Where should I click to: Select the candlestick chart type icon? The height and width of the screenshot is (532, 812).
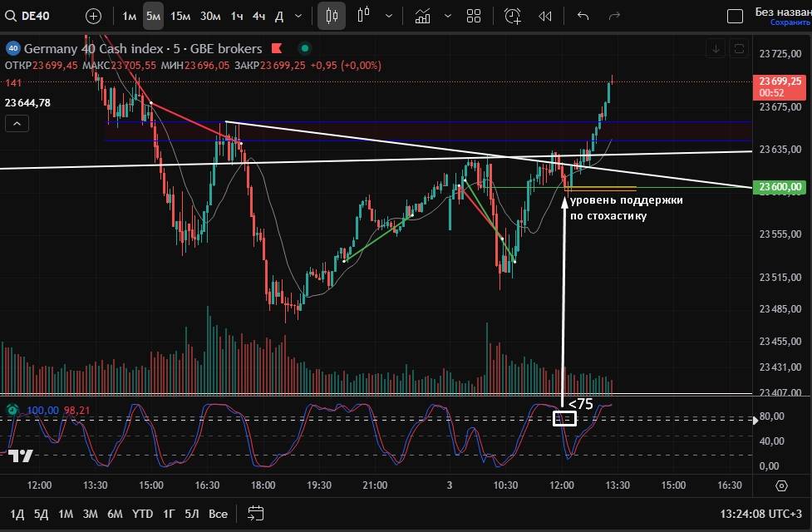click(x=332, y=16)
